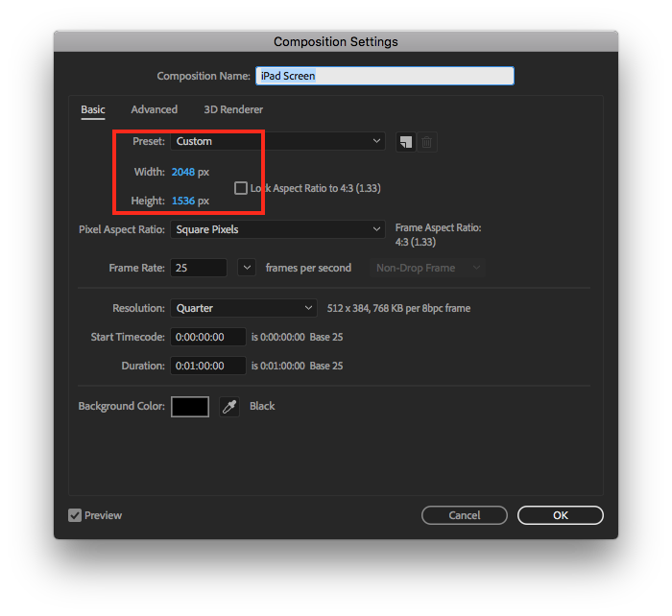Click the Frame Aspect Ratio 4:3 text

pyautogui.click(x=416, y=242)
